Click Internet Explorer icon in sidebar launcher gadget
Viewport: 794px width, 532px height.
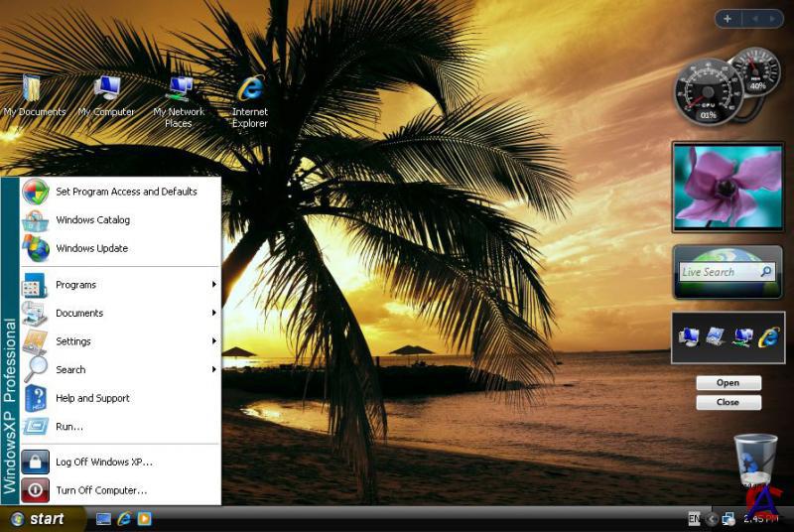click(768, 337)
